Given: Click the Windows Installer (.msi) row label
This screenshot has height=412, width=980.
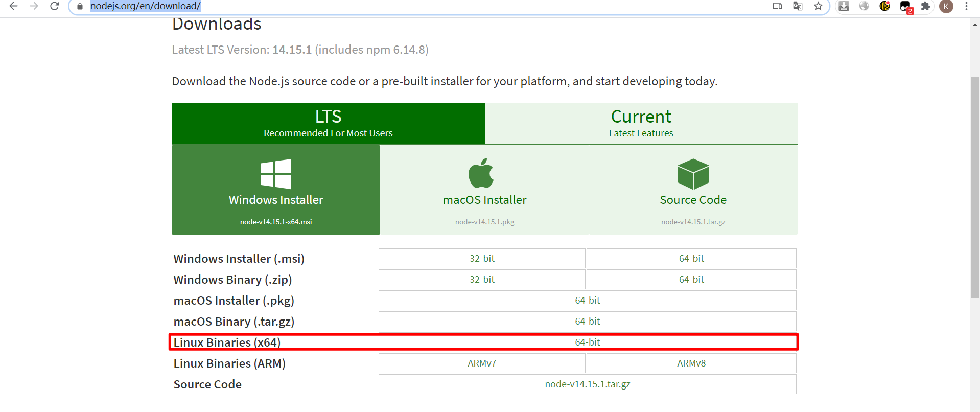Looking at the screenshot, I should point(239,259).
